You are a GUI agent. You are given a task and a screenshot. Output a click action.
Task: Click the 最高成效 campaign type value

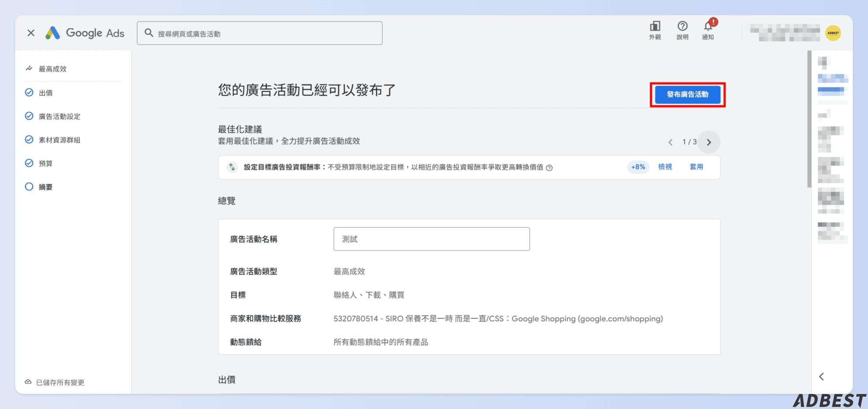[349, 272]
